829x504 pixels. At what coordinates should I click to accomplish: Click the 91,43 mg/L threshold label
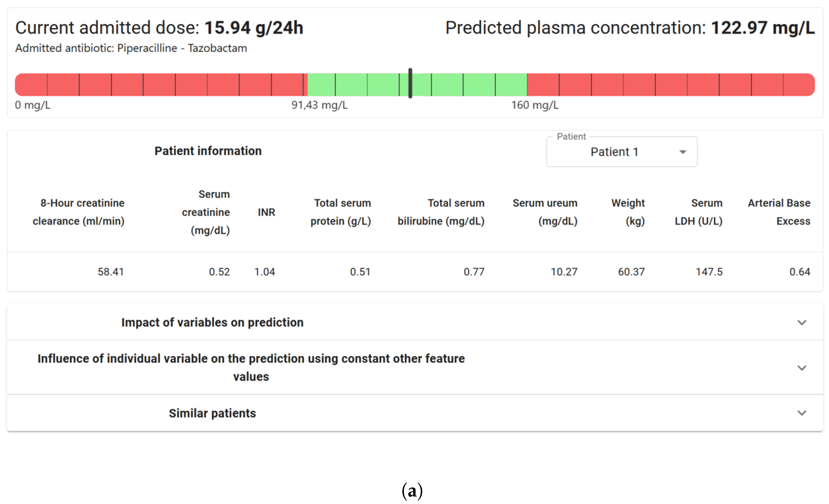click(319, 105)
